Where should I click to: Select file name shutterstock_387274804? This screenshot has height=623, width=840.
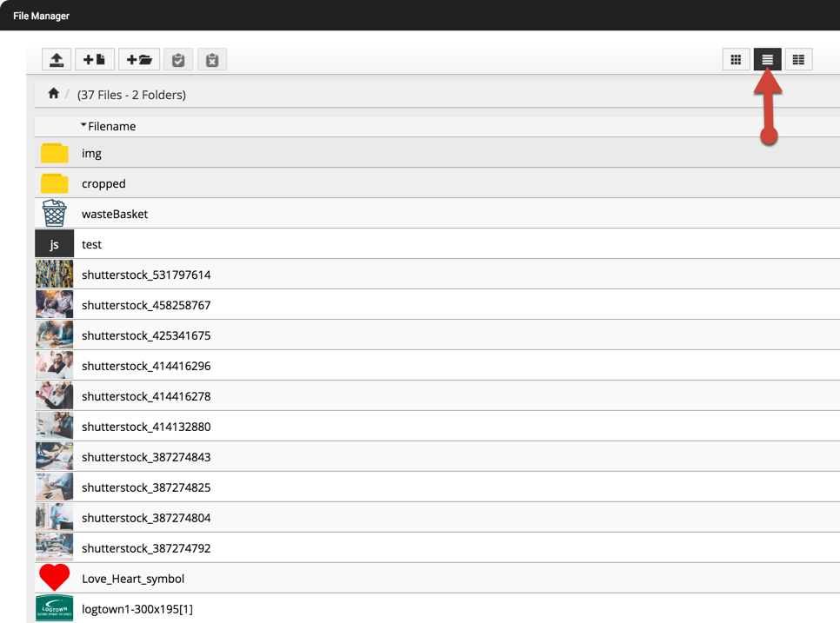coord(146,518)
